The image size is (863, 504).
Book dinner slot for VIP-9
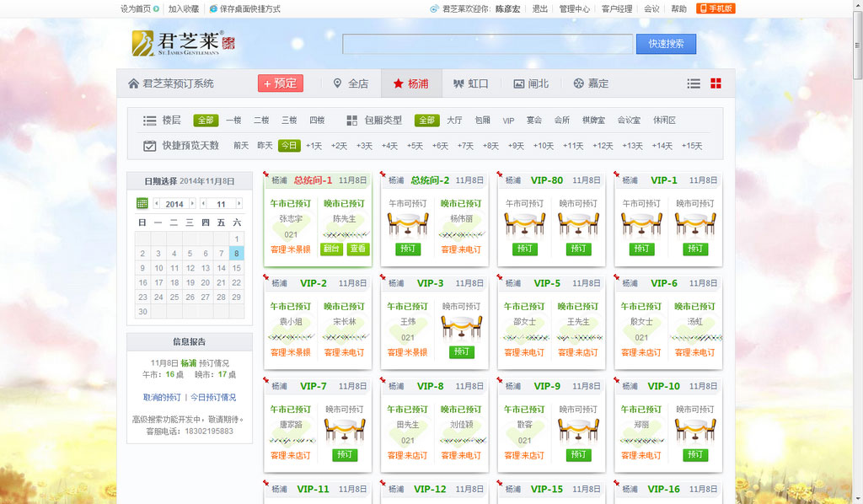pos(578,454)
